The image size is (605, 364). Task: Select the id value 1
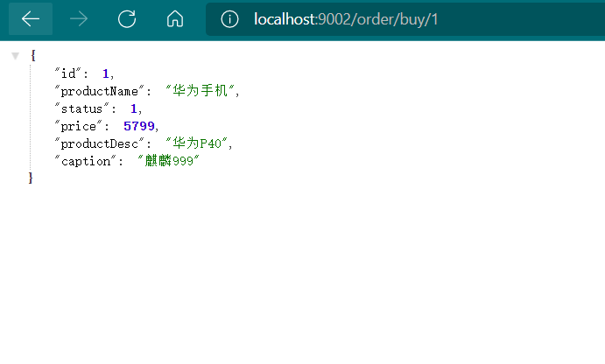(x=105, y=73)
